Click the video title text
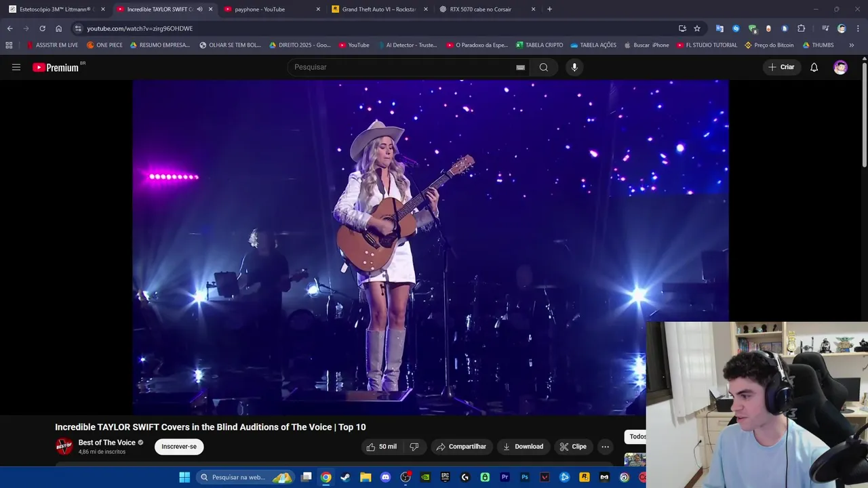Screen dimensions: 868x488 210,427
